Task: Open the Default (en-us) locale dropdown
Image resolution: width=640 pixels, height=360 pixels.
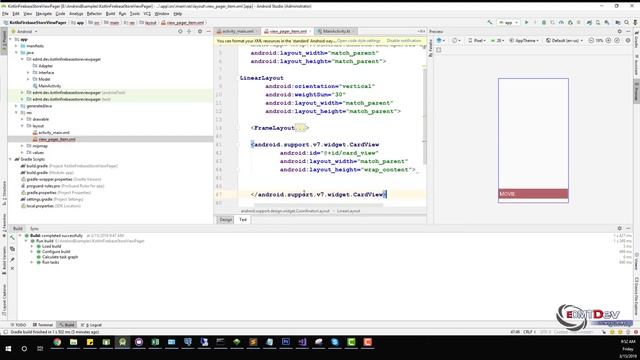Action: click(564, 40)
